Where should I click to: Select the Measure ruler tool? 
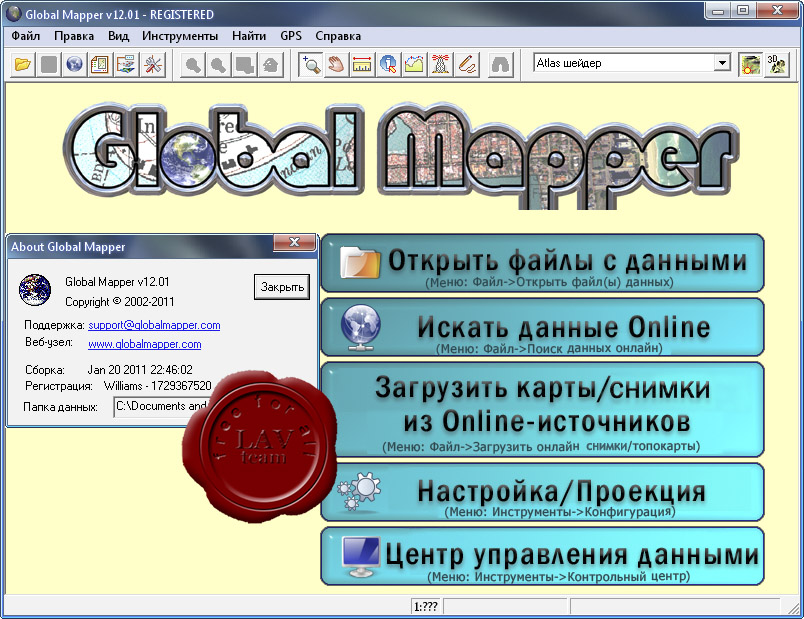362,65
